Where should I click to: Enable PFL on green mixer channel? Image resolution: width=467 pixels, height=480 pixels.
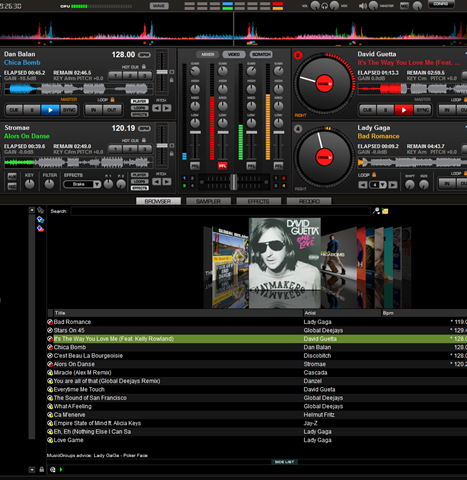tap(251, 166)
